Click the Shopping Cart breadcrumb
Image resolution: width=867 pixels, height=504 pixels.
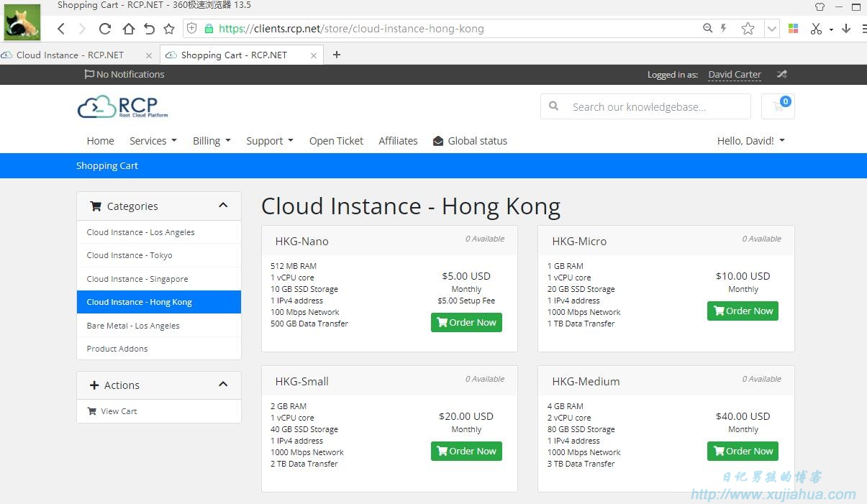tap(107, 165)
